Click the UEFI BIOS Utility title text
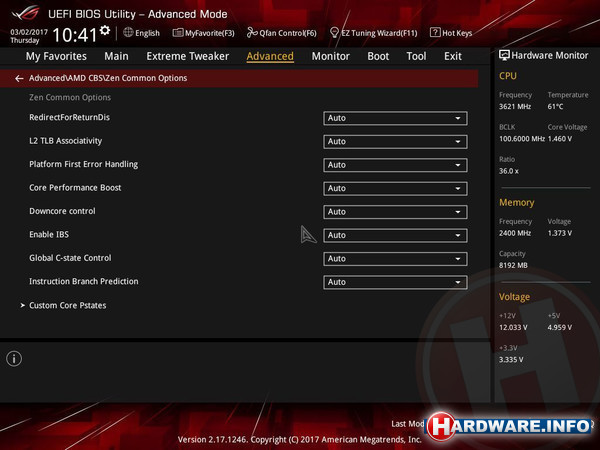 point(138,14)
